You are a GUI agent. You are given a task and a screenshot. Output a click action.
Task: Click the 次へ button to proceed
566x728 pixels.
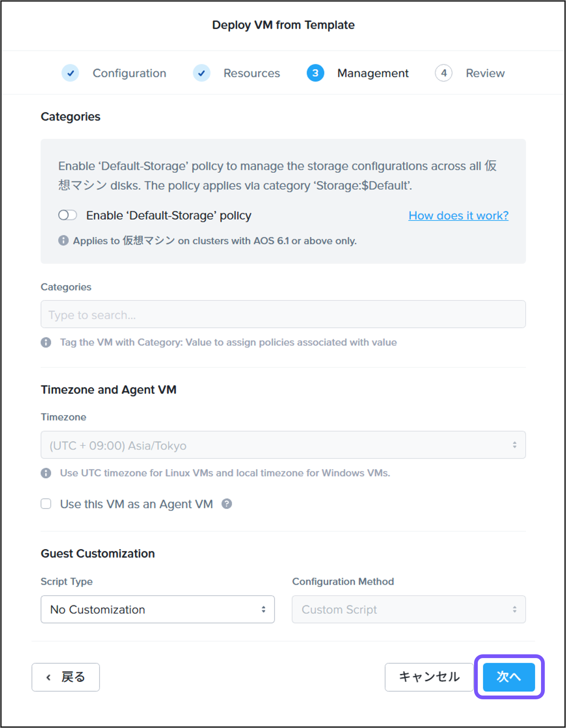point(509,677)
